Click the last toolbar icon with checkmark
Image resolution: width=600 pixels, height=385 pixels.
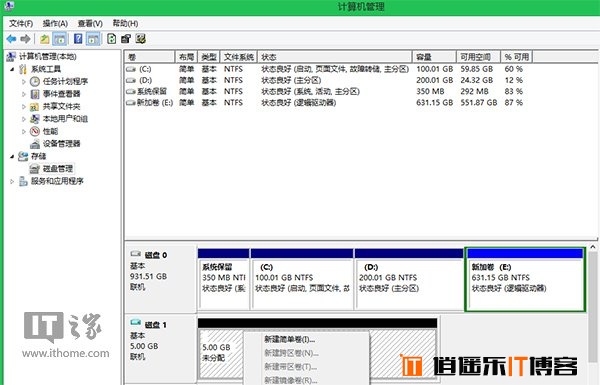[x=140, y=39]
